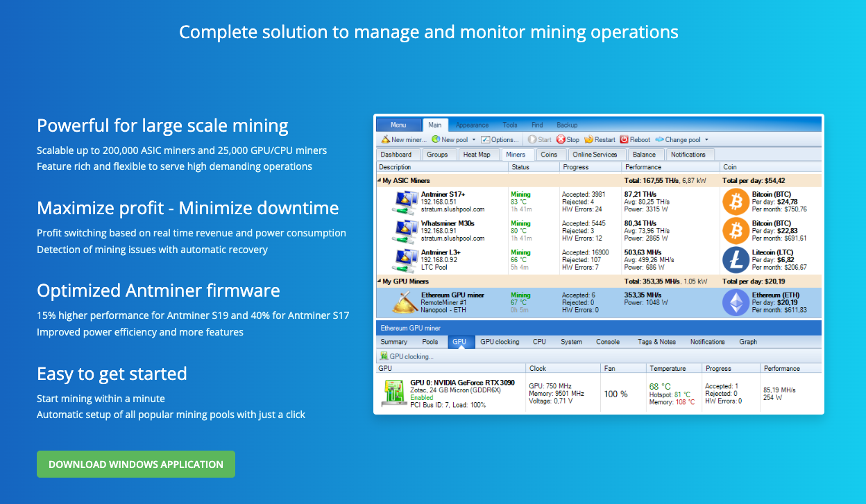This screenshot has height=504, width=866.
Task: Click the Litecoin logo icon
Action: (736, 260)
